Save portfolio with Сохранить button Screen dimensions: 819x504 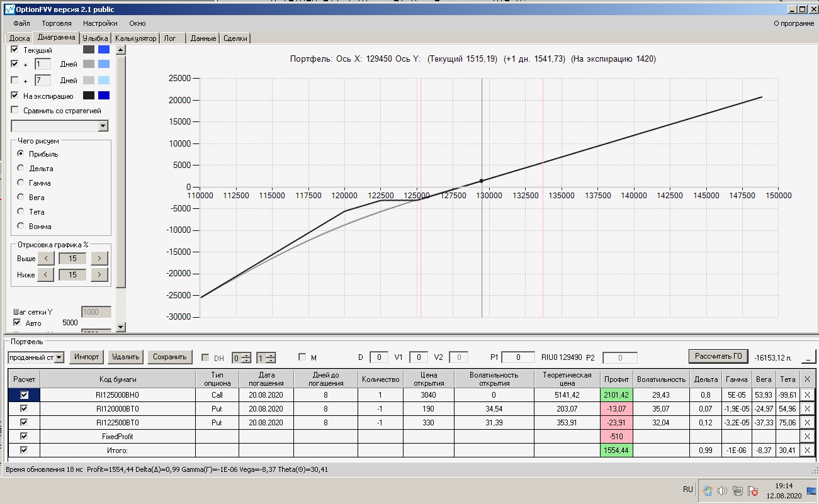click(x=169, y=357)
